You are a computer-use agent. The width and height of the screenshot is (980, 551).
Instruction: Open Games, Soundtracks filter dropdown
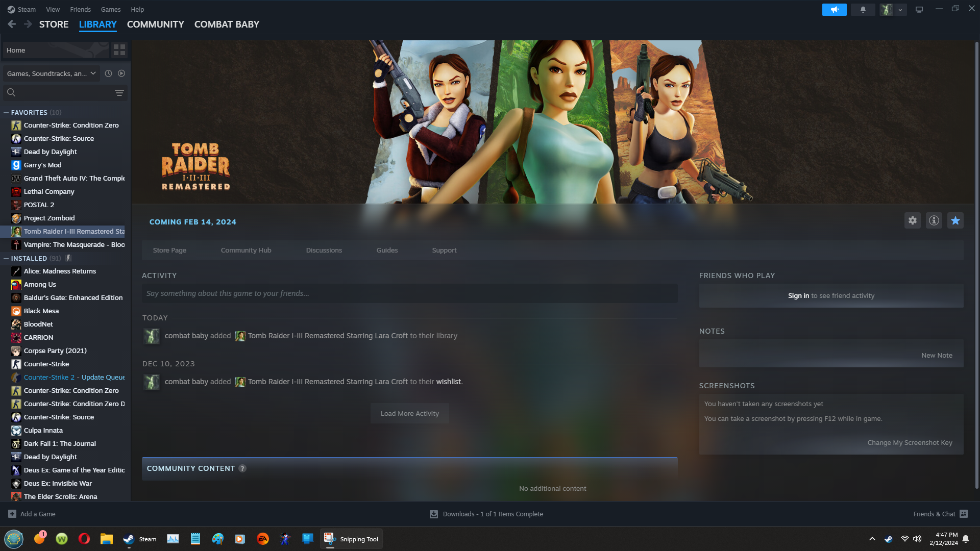point(51,73)
